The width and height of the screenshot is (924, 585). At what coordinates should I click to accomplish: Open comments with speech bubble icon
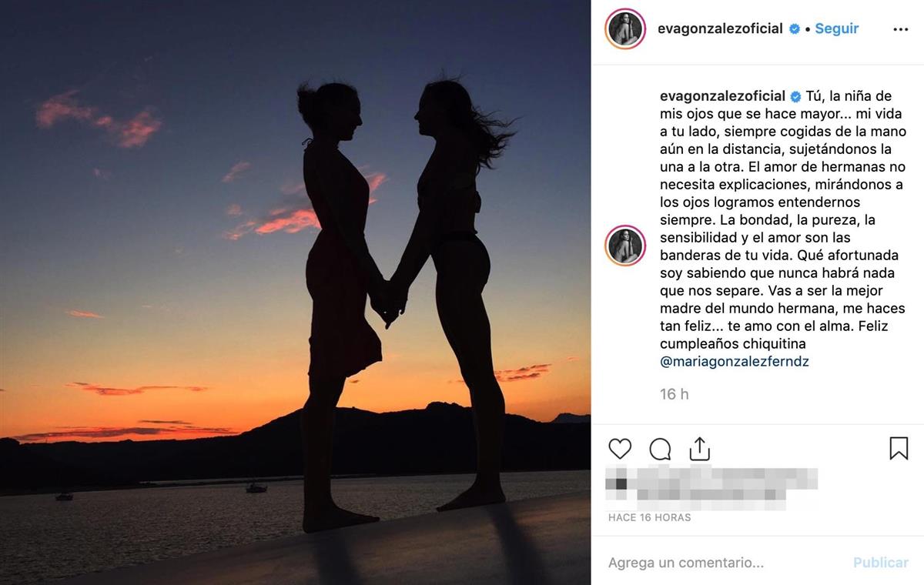tap(660, 449)
